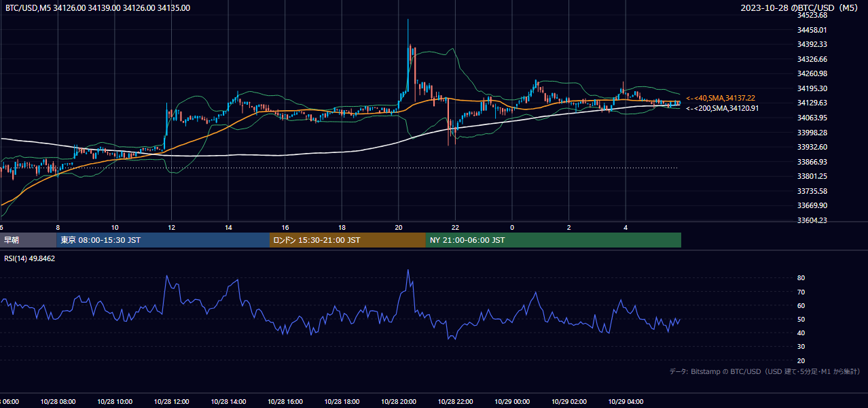Click hour tick '0' under the price chart

pos(513,228)
